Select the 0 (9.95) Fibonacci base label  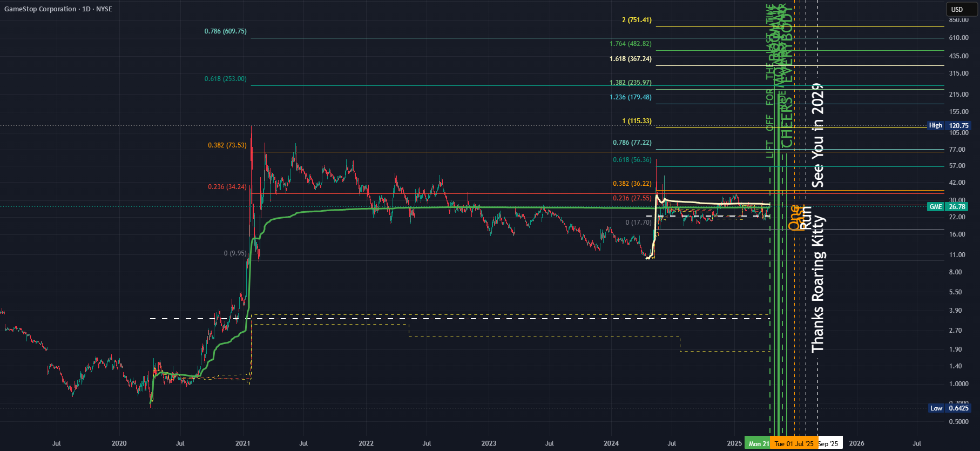235,253
